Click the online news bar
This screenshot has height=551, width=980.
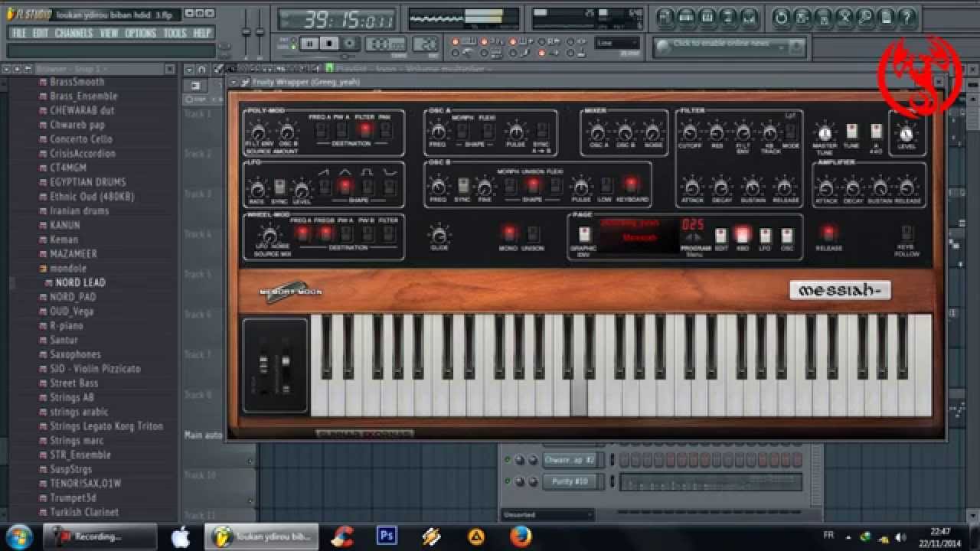pyautogui.click(x=729, y=47)
